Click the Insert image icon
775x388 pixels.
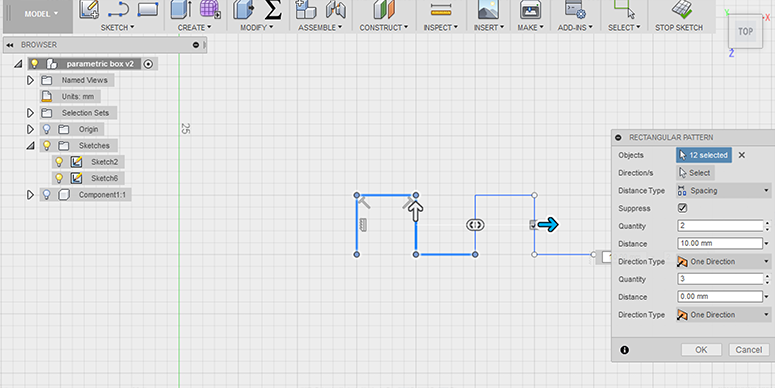click(x=488, y=9)
